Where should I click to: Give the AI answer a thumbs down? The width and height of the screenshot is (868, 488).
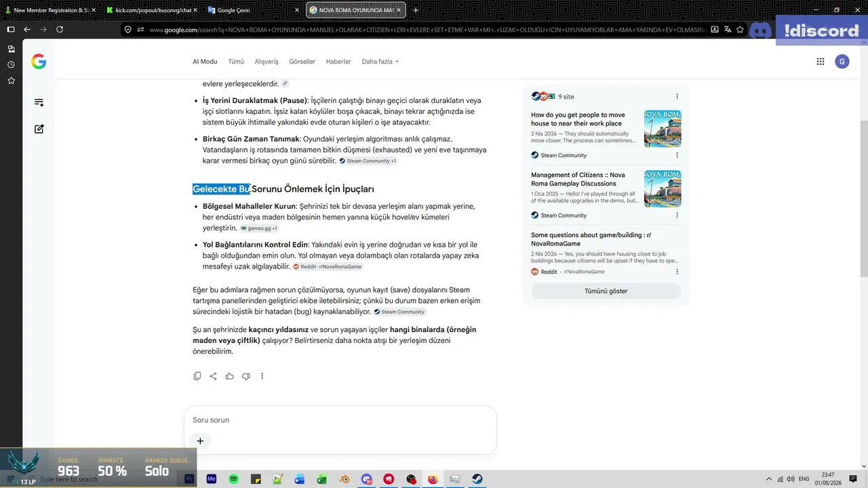point(246,376)
